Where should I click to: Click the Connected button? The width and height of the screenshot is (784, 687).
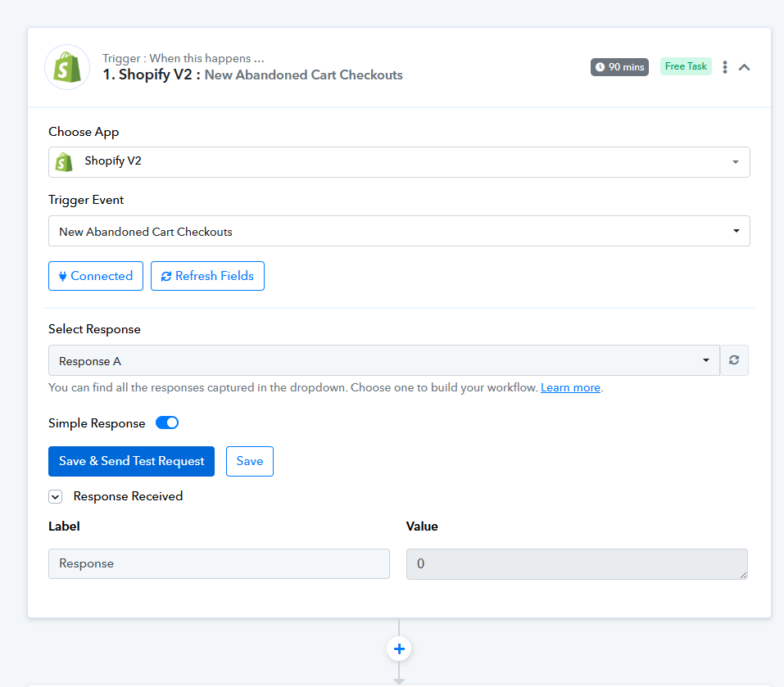click(x=96, y=276)
